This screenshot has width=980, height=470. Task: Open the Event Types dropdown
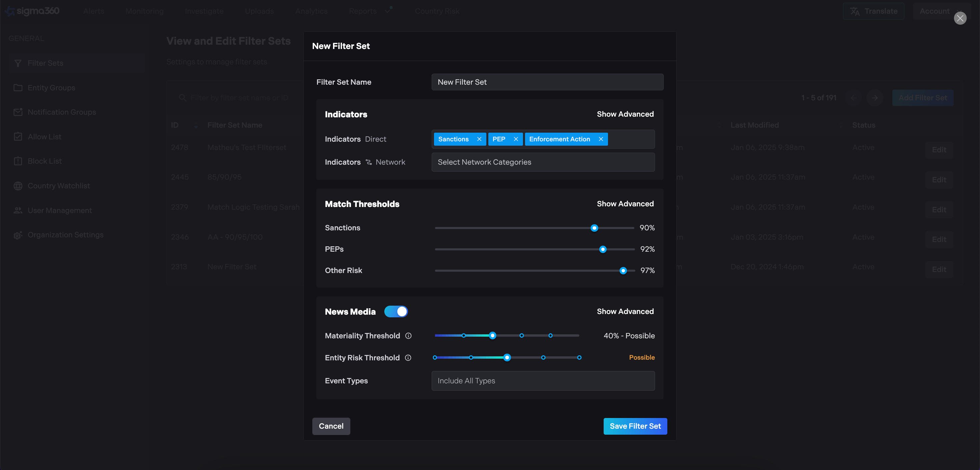543,381
